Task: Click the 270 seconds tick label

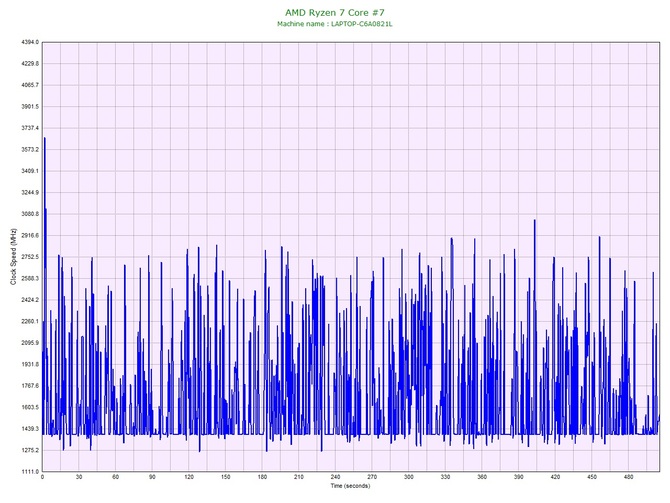Action: [372, 477]
